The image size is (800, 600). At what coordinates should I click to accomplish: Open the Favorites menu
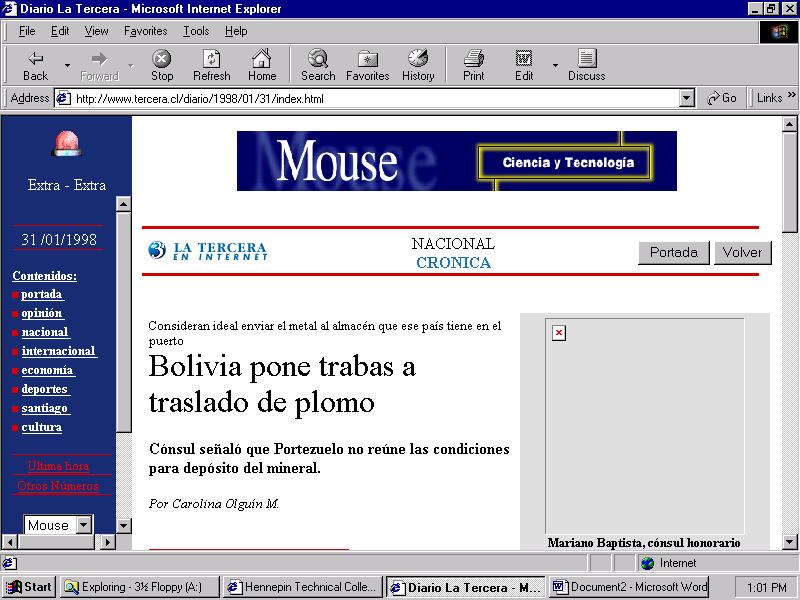[145, 31]
